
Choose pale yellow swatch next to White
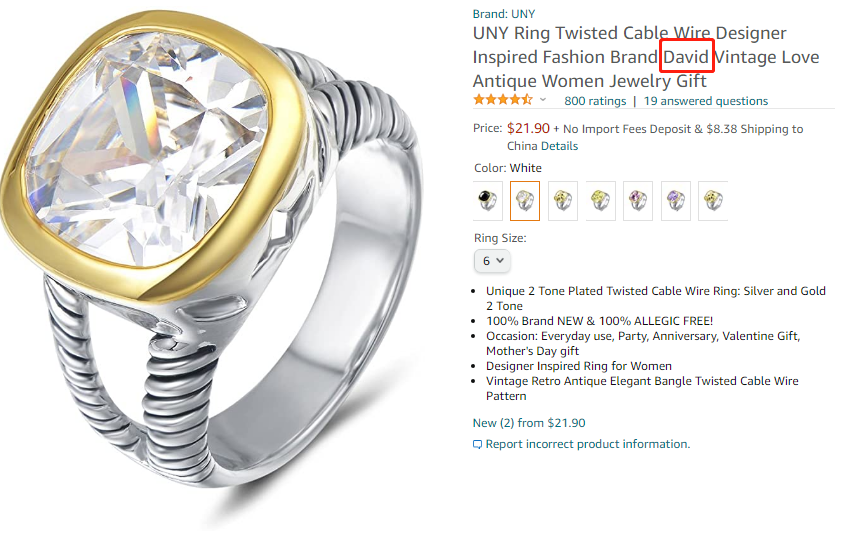pos(563,201)
